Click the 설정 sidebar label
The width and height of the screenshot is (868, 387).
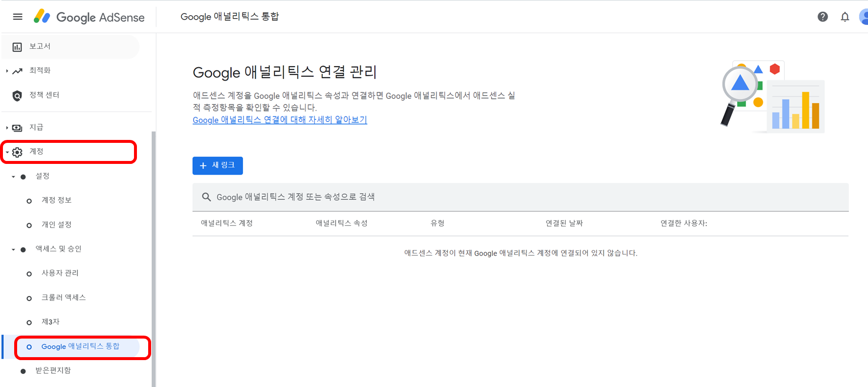(43, 176)
